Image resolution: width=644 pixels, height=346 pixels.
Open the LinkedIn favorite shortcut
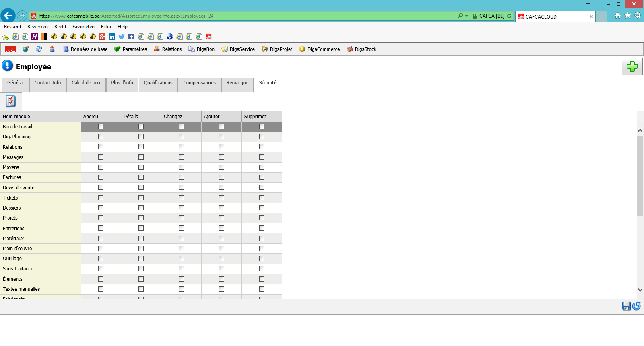tap(112, 37)
